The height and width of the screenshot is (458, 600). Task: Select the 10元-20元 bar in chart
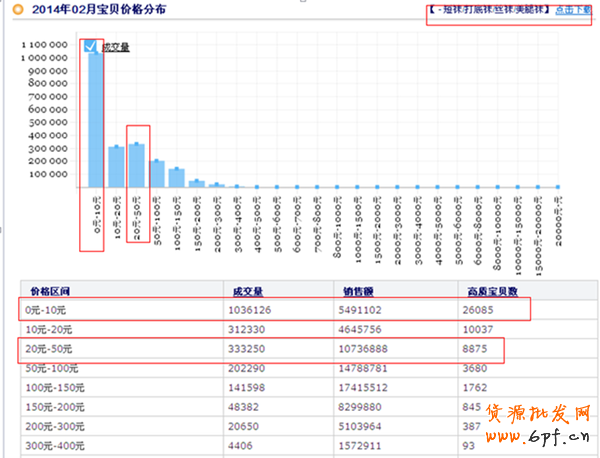117,166
